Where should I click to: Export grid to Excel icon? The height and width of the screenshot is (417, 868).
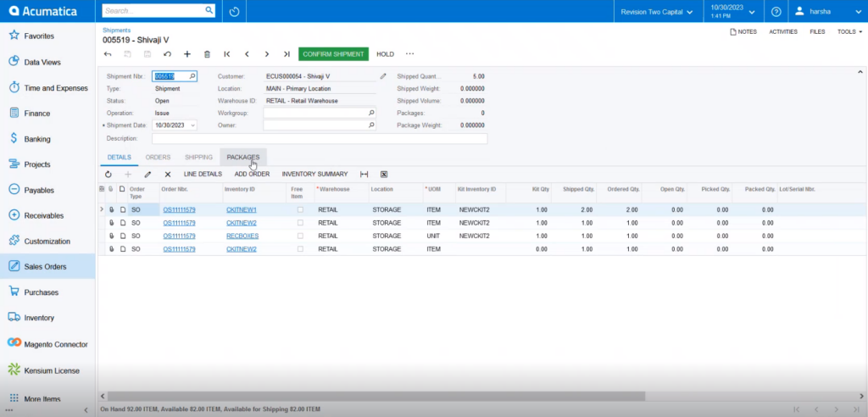pyautogui.click(x=384, y=174)
